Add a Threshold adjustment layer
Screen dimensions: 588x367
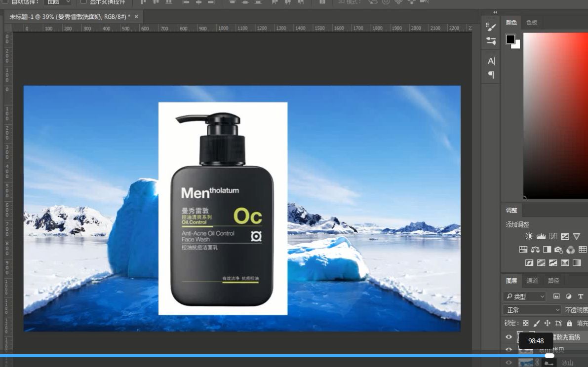553,262
